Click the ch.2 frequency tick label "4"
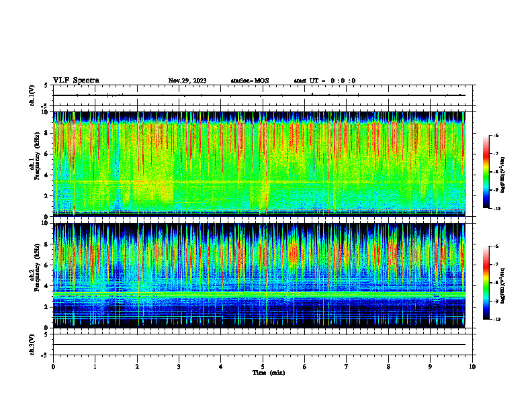The width and height of the screenshot is (532, 411). coord(46,286)
